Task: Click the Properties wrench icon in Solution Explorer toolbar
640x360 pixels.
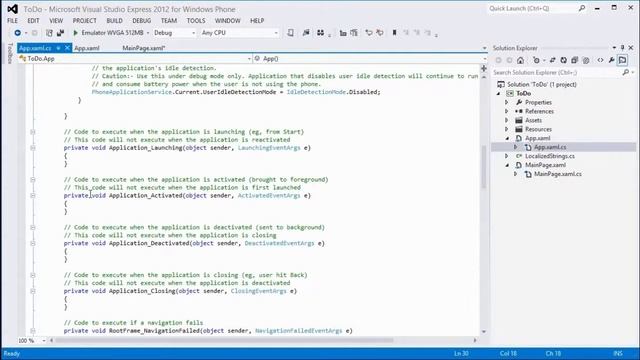Action: click(x=611, y=60)
